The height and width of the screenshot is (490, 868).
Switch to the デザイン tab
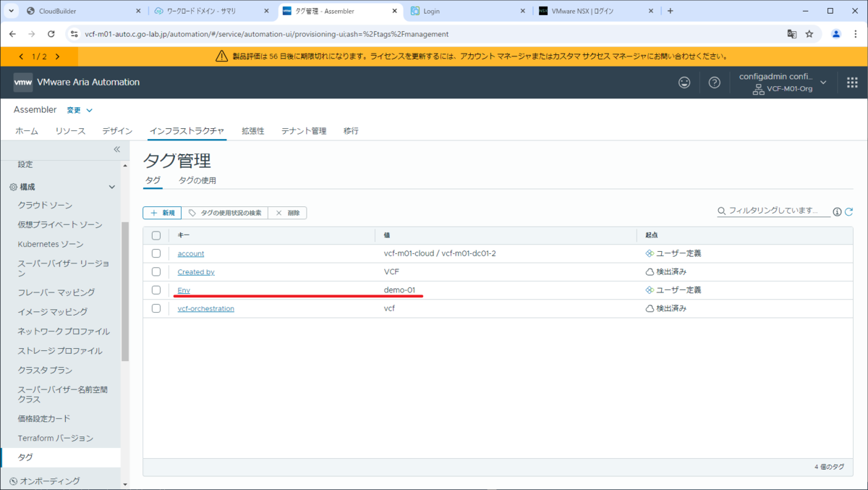point(117,131)
